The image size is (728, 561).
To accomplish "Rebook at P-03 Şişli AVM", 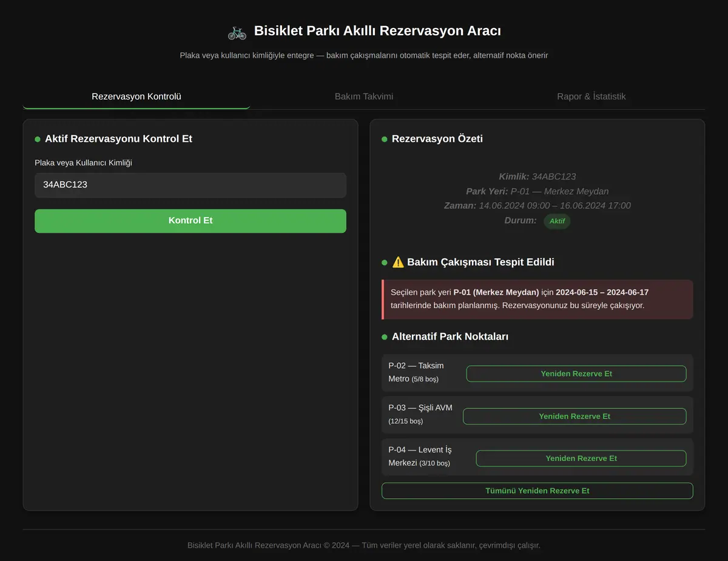I will (x=575, y=416).
